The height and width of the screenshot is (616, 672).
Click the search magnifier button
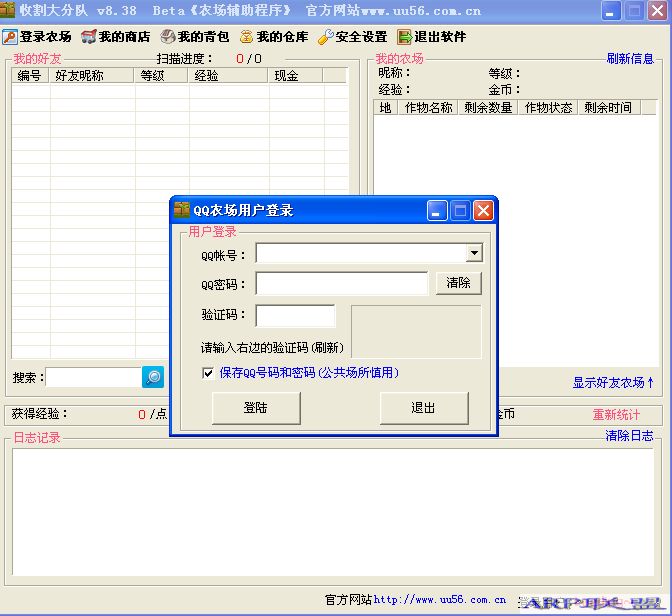pos(153,377)
